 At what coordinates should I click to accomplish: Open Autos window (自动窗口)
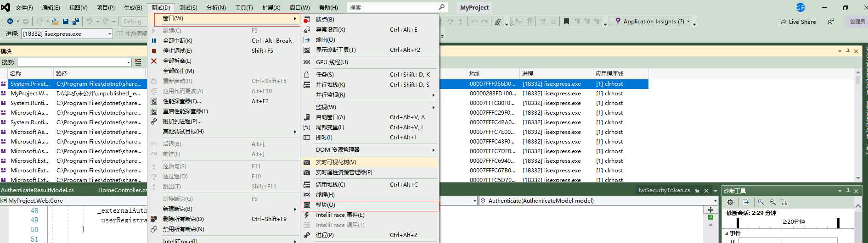coord(370,117)
